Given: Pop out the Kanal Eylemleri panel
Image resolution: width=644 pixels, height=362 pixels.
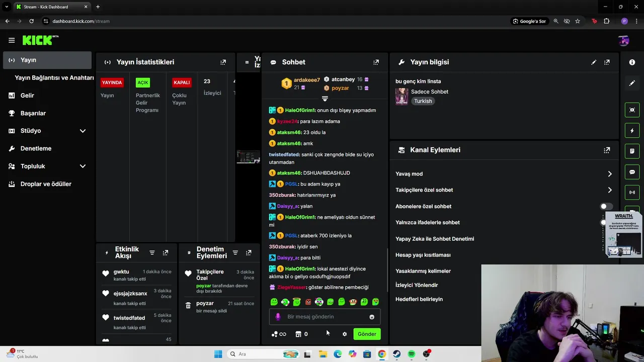Looking at the screenshot, I should [x=607, y=150].
